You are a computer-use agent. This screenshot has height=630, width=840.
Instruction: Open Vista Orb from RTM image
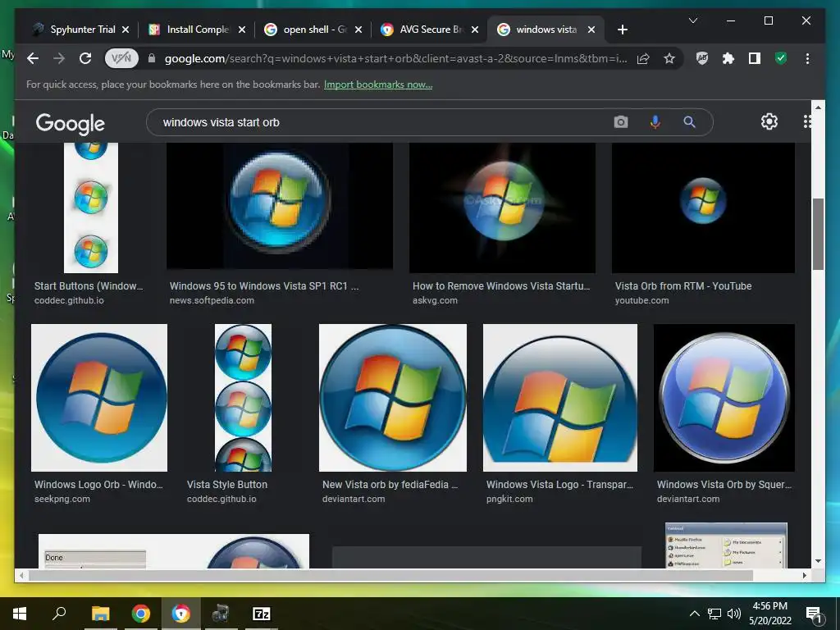(703, 208)
